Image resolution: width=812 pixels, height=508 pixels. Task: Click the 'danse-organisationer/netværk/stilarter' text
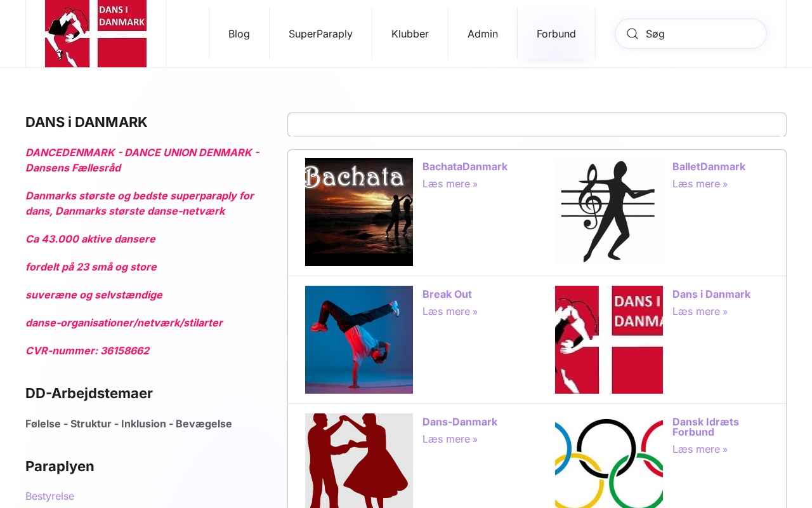click(x=124, y=323)
